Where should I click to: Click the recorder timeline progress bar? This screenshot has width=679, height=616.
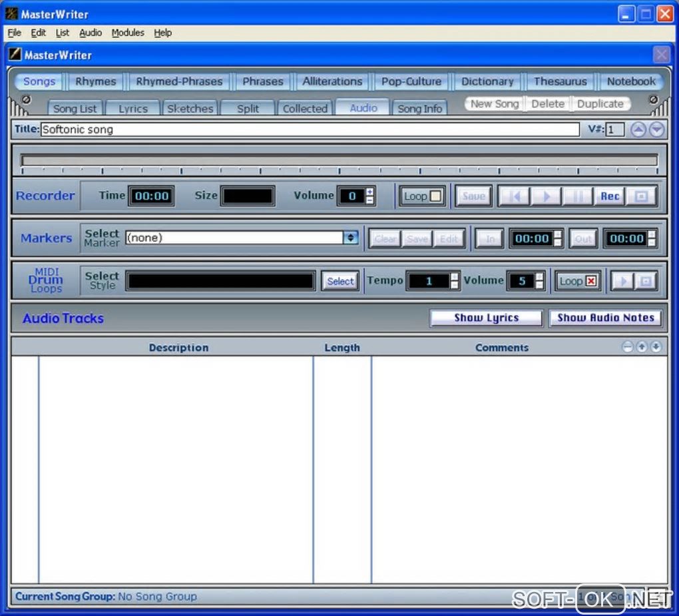(339, 160)
